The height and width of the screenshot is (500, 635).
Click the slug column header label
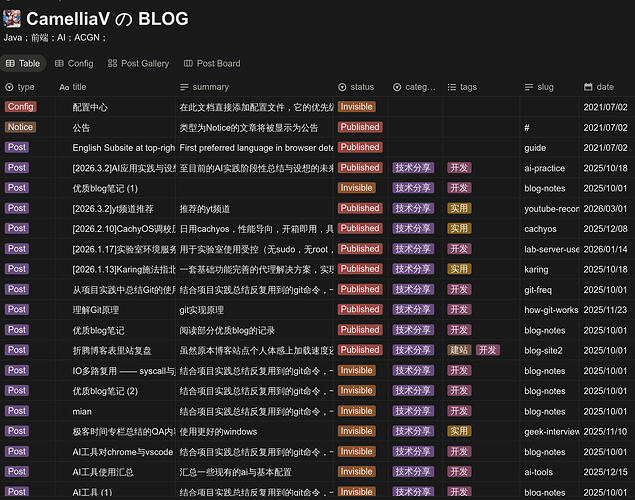545,87
